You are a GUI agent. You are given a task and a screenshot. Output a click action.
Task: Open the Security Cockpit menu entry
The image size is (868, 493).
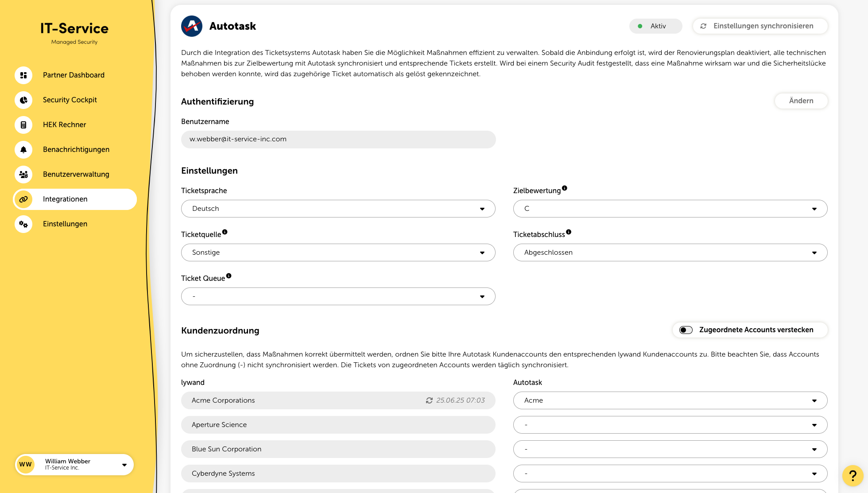click(70, 100)
